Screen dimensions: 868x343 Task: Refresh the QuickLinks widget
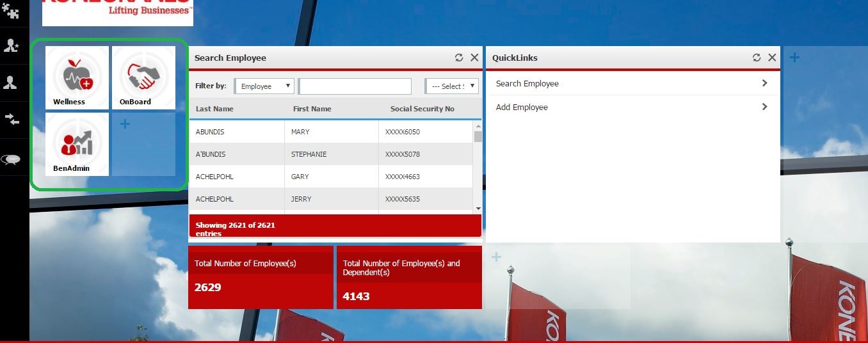coord(757,58)
